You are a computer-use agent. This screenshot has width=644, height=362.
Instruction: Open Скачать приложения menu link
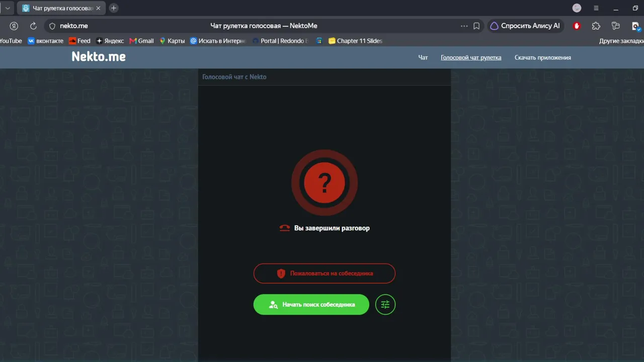(x=543, y=57)
